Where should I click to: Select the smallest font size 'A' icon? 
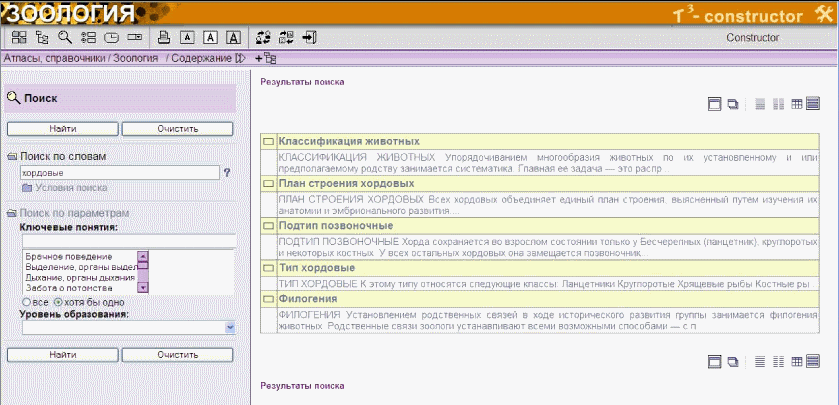point(187,38)
